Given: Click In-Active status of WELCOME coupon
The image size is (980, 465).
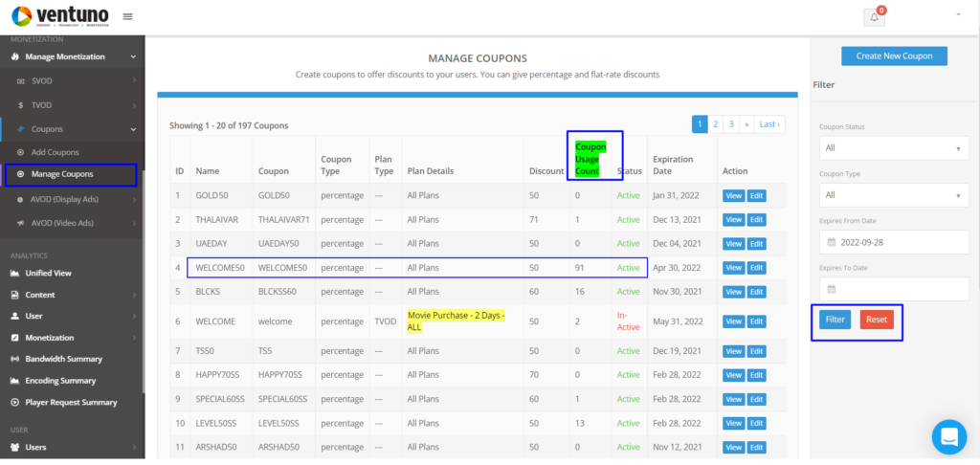Looking at the screenshot, I should pyautogui.click(x=626, y=321).
